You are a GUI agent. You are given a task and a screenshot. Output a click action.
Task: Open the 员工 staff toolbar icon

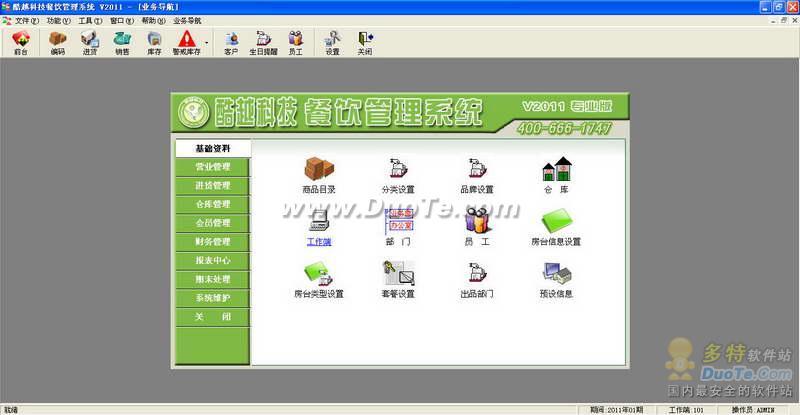click(295, 43)
